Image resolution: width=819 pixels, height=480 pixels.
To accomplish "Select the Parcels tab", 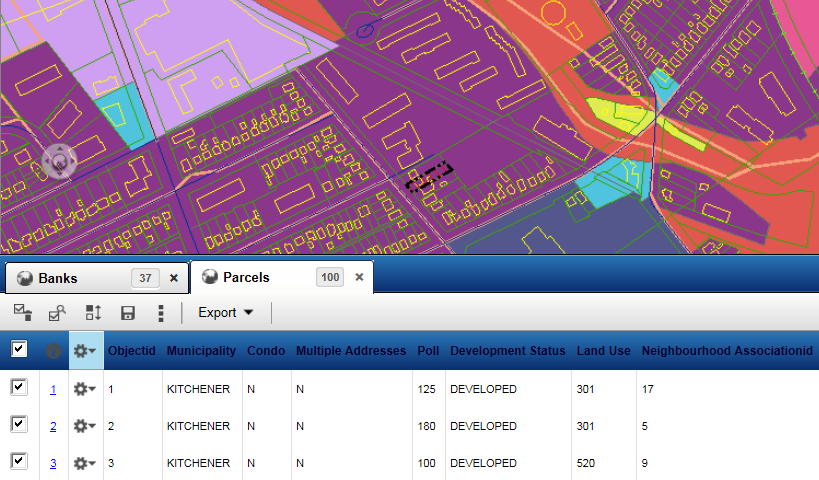I will click(245, 278).
